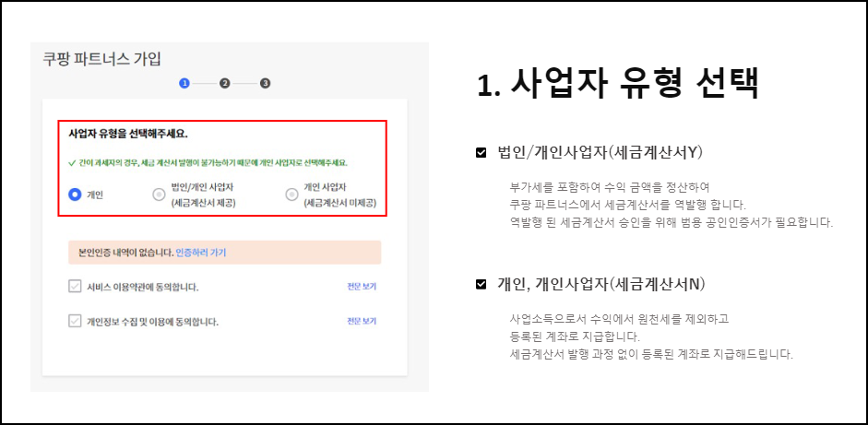Click the 1. 사업자 유형 선택 heading
This screenshot has height=425, width=868.
pyautogui.click(x=617, y=85)
